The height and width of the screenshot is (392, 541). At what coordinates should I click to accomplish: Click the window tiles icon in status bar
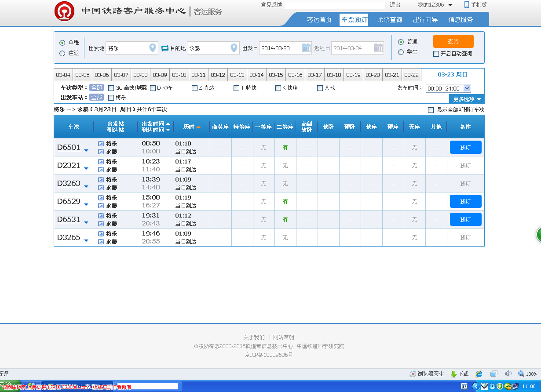pyautogui.click(x=493, y=374)
